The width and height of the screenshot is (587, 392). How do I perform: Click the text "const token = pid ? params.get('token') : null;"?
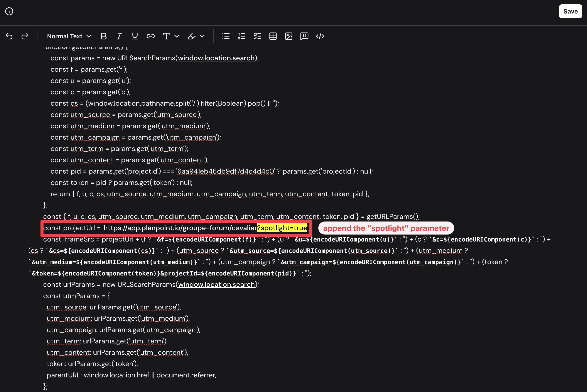pos(121,182)
